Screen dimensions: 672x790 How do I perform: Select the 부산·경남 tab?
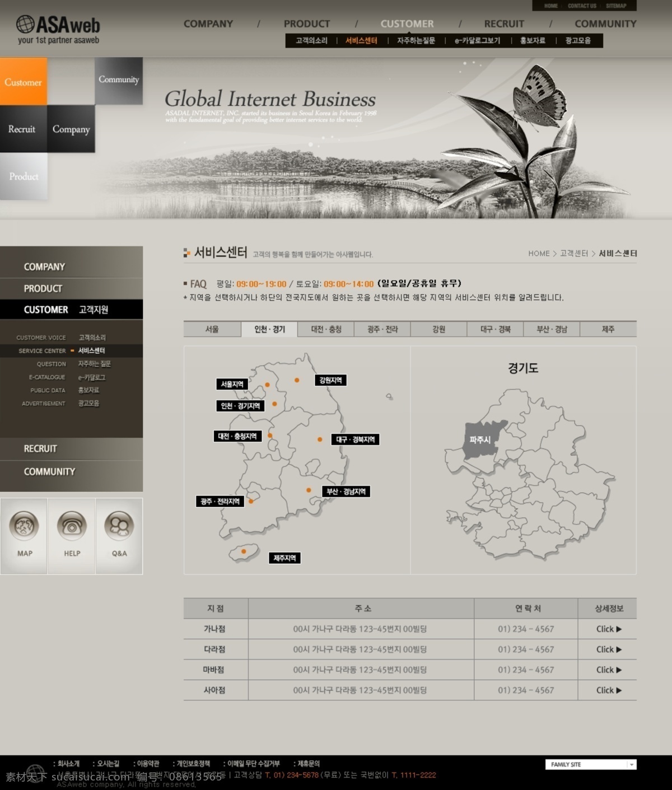[552, 329]
